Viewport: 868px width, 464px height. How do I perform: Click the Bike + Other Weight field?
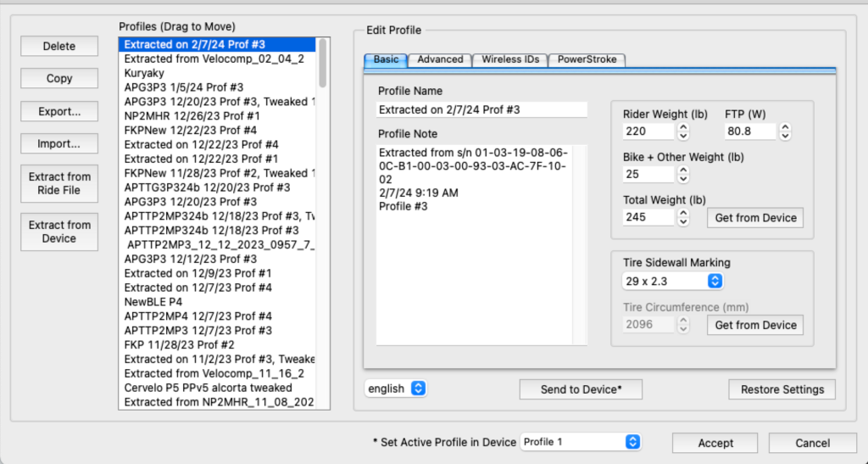click(x=648, y=175)
